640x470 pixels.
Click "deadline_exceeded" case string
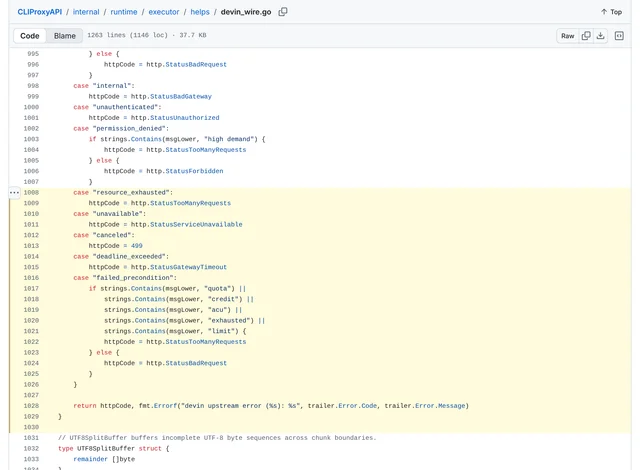click(x=131, y=257)
